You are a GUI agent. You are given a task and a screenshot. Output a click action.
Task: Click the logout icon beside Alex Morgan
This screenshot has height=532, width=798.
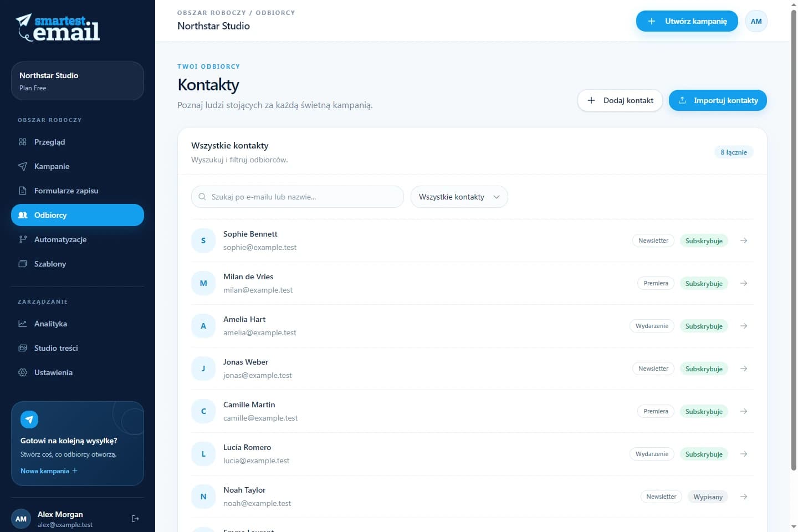tap(135, 519)
